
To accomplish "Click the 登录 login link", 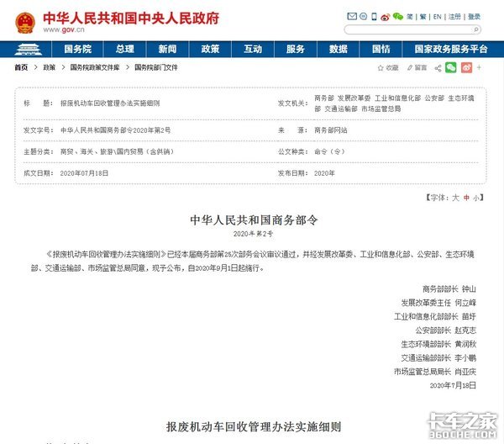I will [475, 16].
